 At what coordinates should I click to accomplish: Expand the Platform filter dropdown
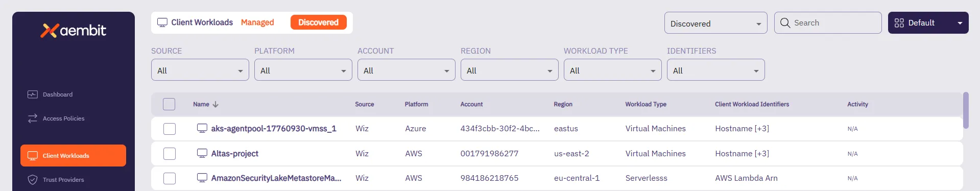303,70
